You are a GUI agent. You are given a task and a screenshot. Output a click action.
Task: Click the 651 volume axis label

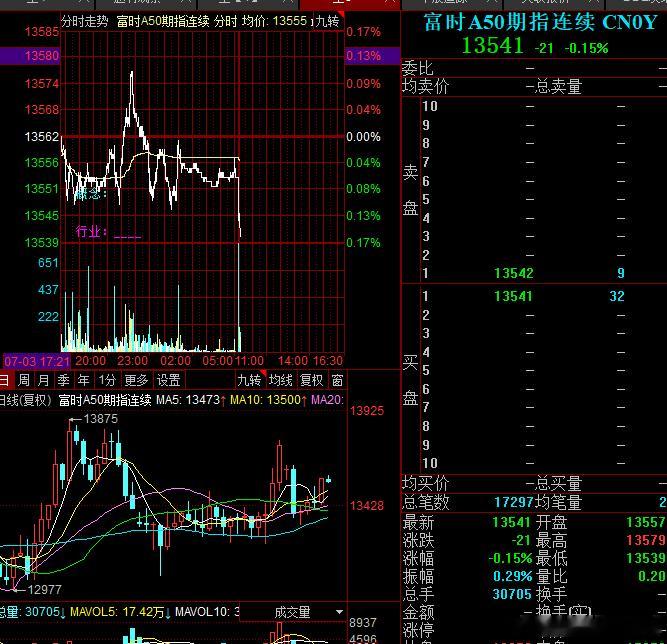48,262
